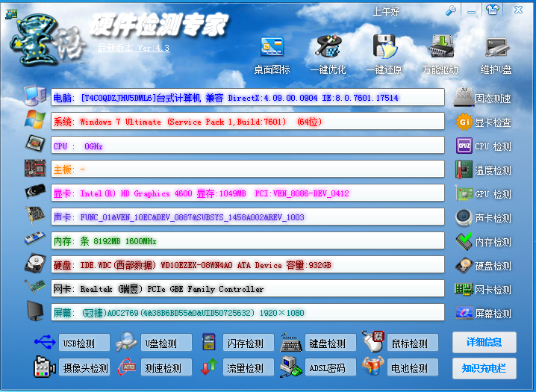Open 硬盘检测 hard disk test
536x392 pixels.
coord(483,266)
